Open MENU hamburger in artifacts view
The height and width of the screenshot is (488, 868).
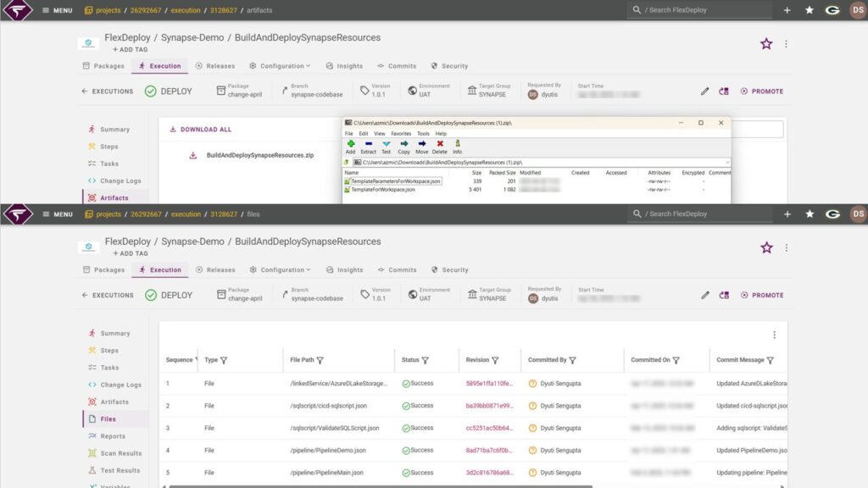pos(57,10)
